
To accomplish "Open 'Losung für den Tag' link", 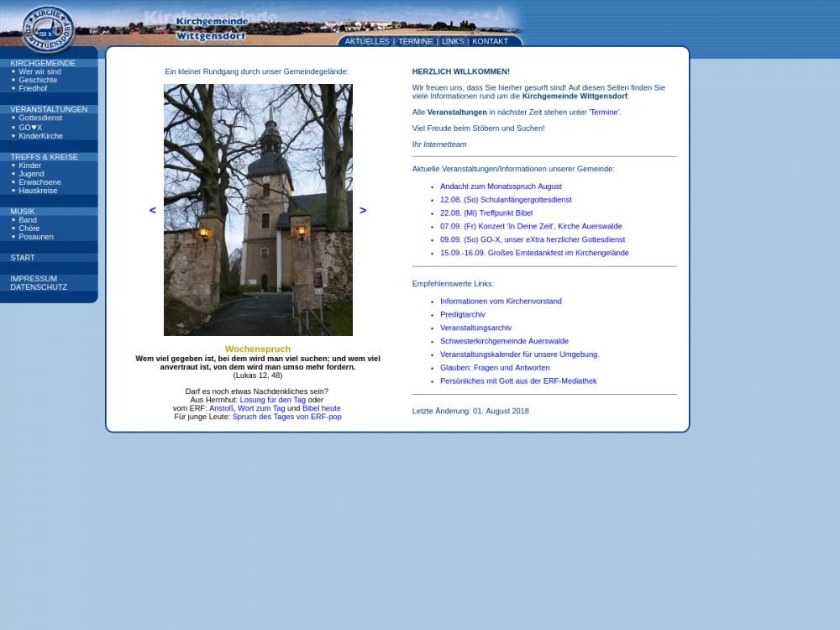I will [x=272, y=400].
